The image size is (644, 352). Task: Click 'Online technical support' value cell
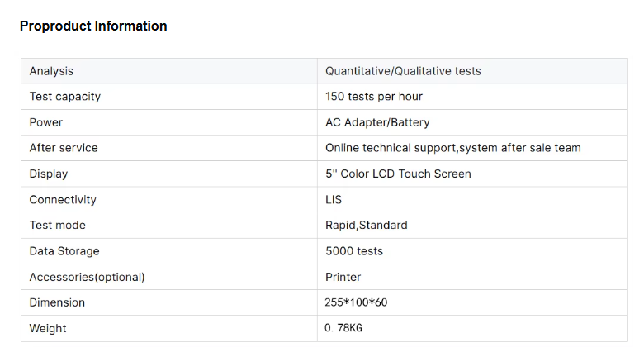point(452,148)
